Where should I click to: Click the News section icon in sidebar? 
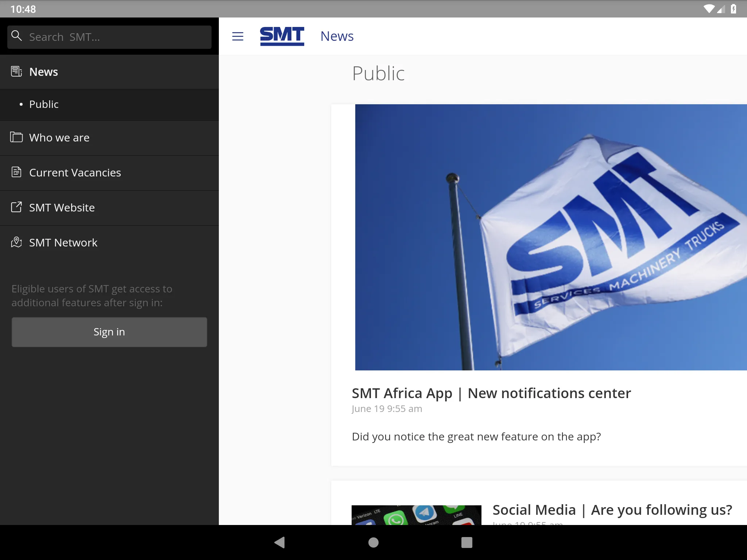pos(16,71)
